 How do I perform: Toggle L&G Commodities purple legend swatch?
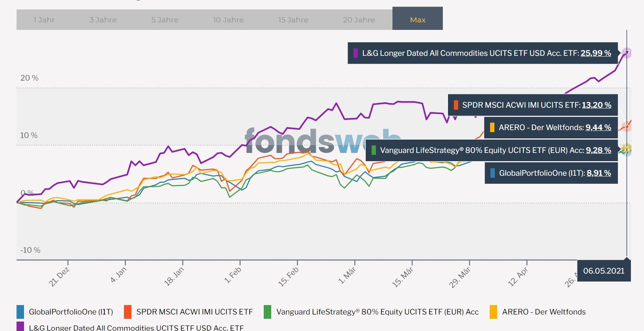[20, 327]
